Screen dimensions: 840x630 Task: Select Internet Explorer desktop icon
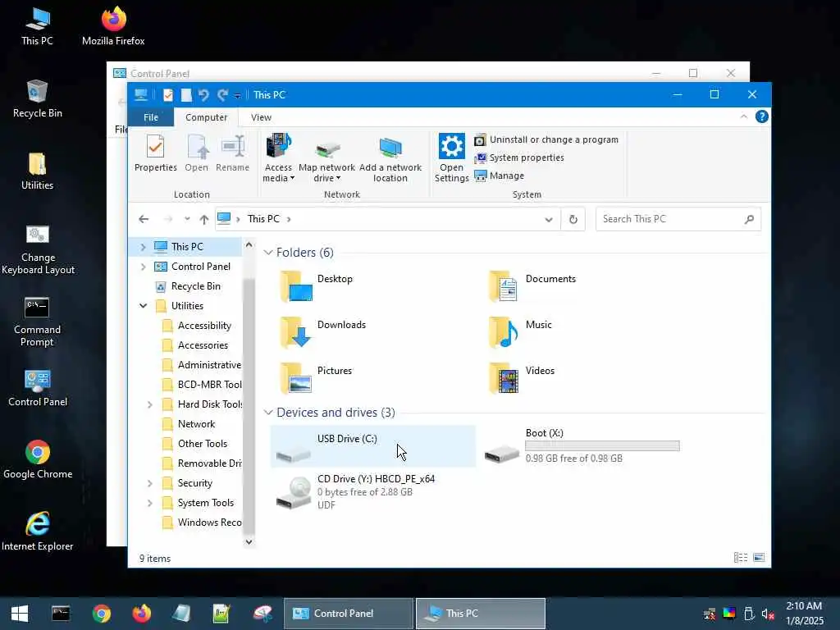38,531
